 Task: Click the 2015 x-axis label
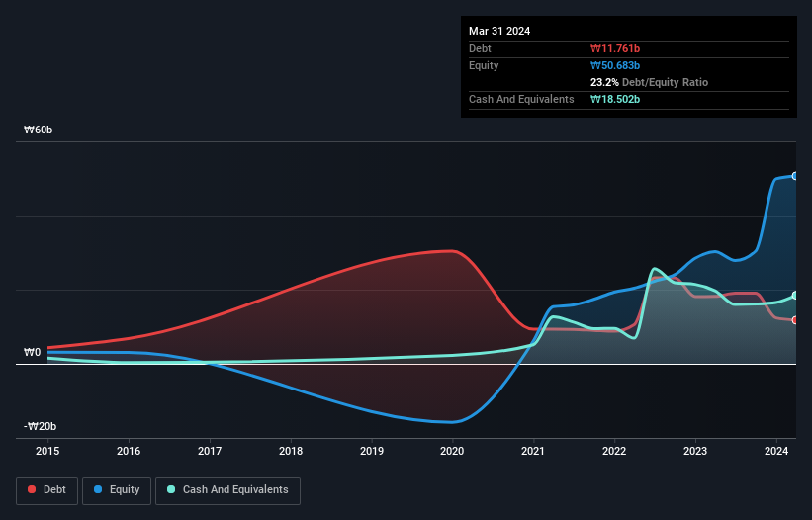tap(47, 451)
